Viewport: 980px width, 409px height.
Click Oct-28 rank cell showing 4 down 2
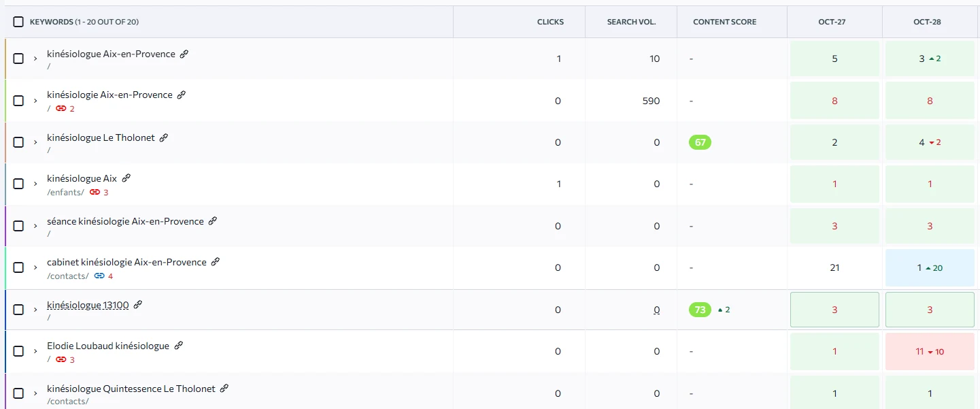pyautogui.click(x=930, y=142)
